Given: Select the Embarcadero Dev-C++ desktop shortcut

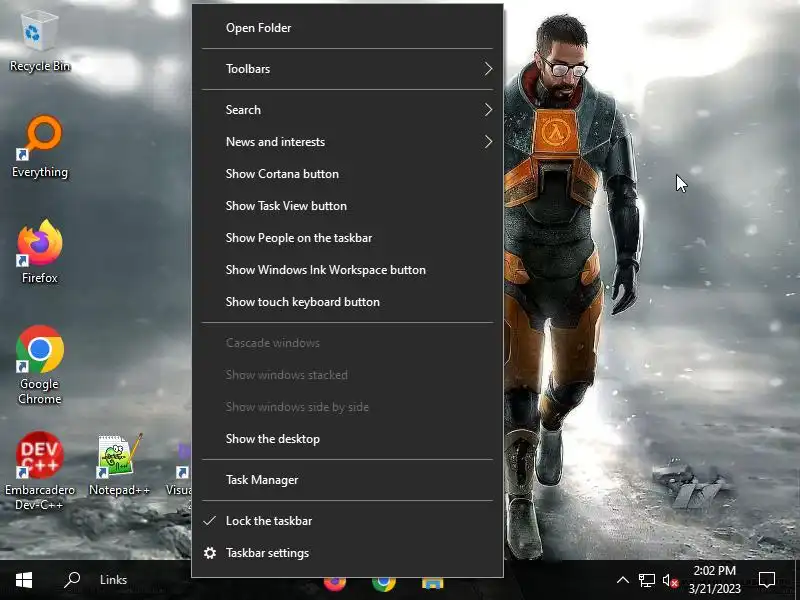Looking at the screenshot, I should (40, 470).
